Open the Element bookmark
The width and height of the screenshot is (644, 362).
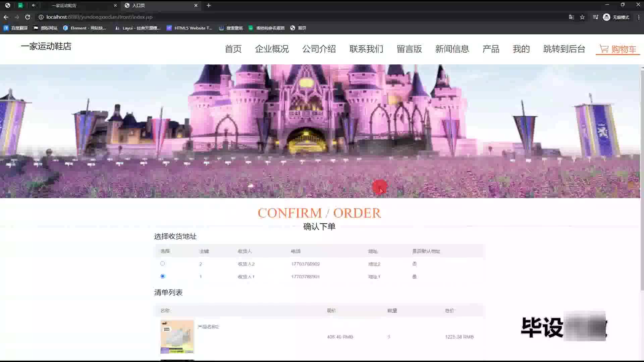[x=85, y=28]
